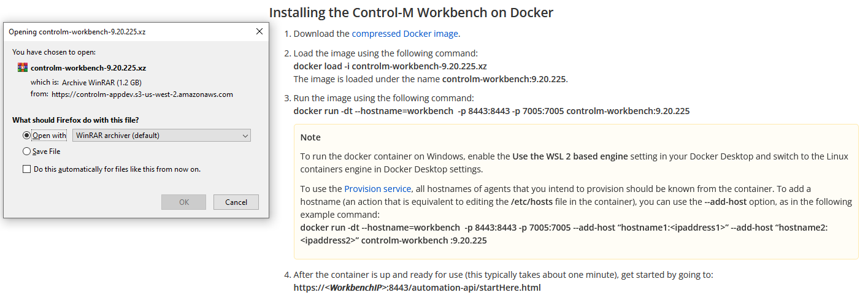Screen dimensions: 868x303
Task: Follow the Provision service link
Action: (x=377, y=189)
